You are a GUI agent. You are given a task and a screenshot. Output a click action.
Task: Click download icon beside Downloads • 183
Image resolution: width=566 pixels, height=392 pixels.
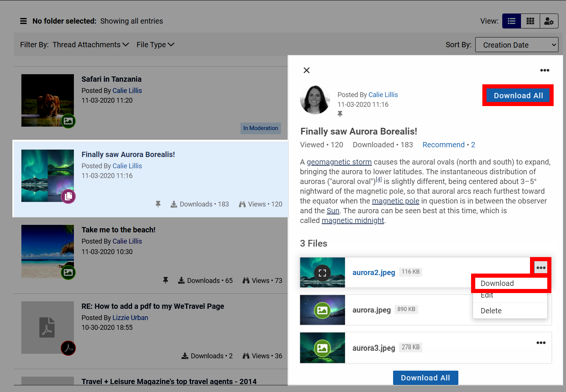pyautogui.click(x=174, y=204)
